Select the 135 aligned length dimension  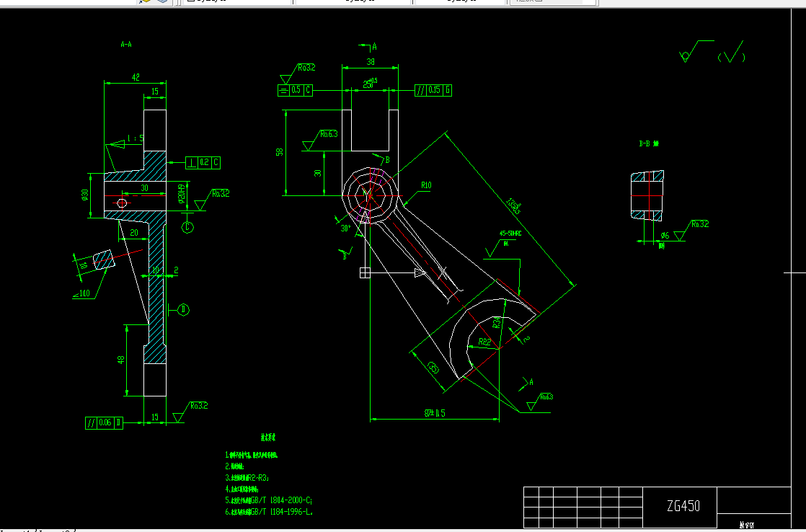coord(514,206)
